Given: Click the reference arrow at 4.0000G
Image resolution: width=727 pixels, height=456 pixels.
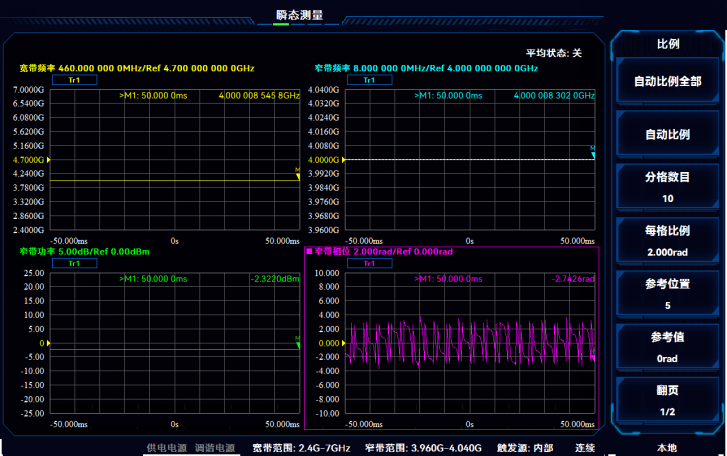Looking at the screenshot, I should [343, 159].
